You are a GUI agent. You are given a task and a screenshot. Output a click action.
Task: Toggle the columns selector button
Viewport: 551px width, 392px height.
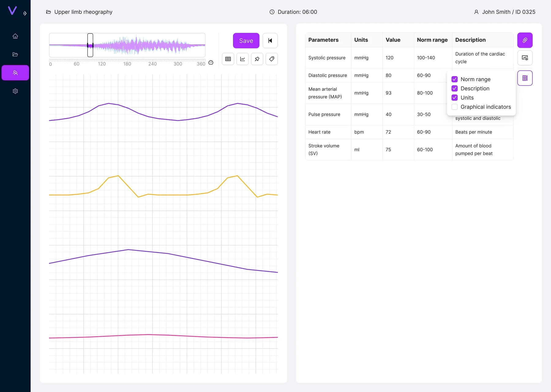click(525, 78)
